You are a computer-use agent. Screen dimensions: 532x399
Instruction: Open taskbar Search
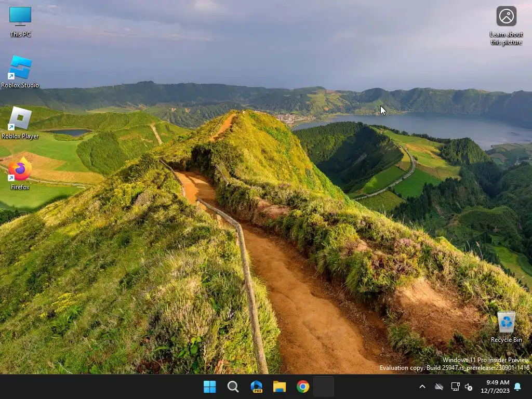tap(233, 387)
